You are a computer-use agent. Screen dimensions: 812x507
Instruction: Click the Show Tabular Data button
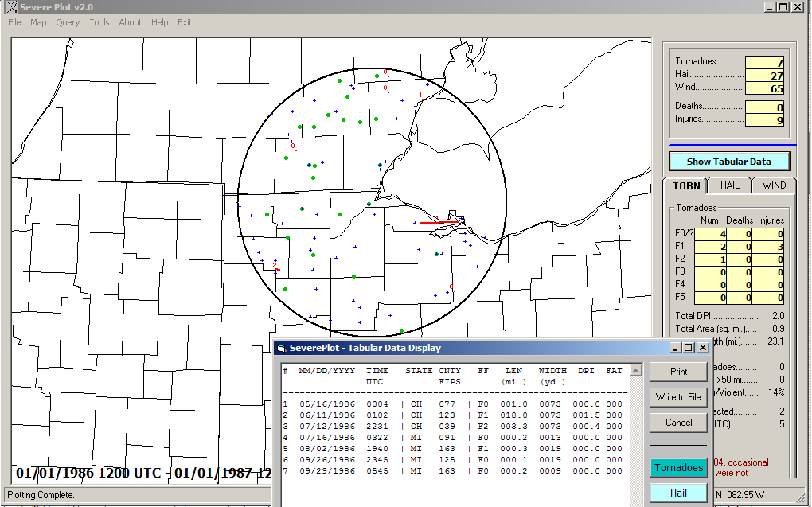point(729,162)
